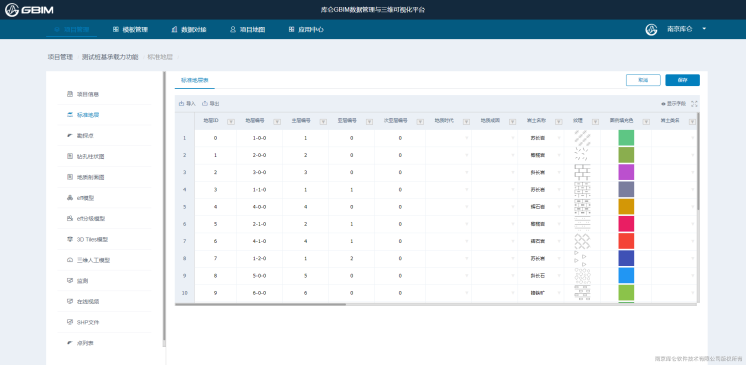Open 岩土名称 dropdown in row 1
This screenshot has height=365, width=746.
[559, 138]
